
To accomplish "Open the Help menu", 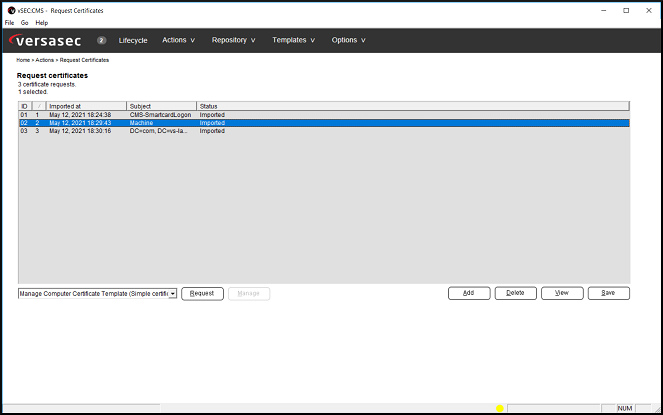I will 41,22.
